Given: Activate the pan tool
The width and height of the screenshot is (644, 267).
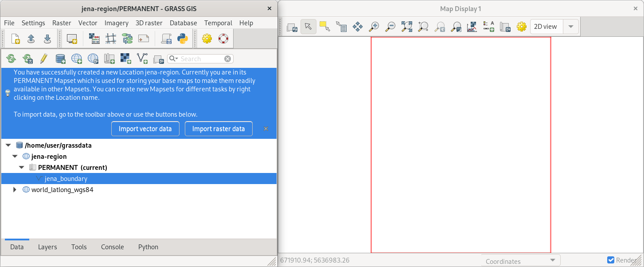Looking at the screenshot, I should pos(358,27).
